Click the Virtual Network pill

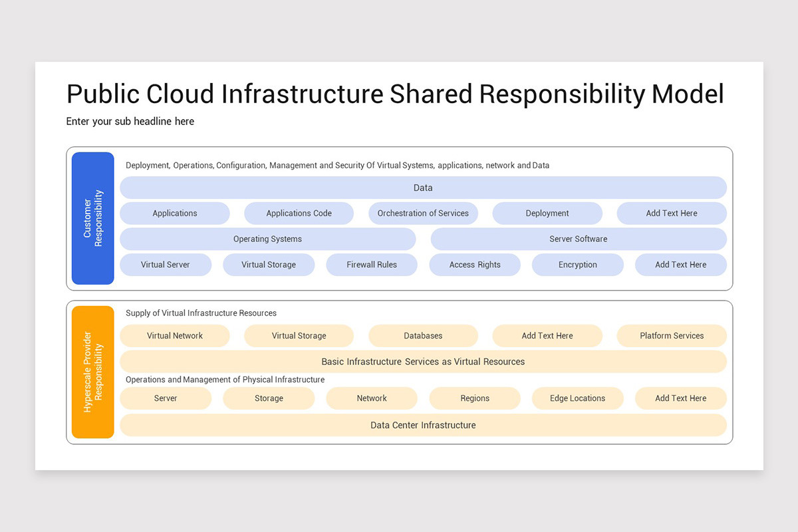tap(174, 336)
